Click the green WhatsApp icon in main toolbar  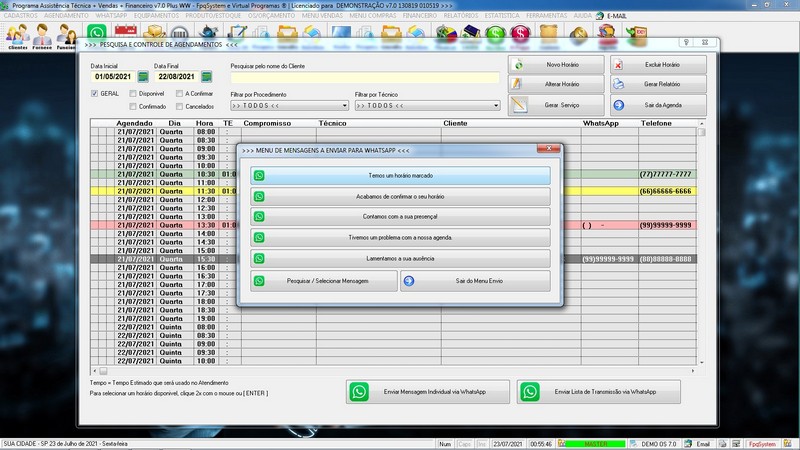pos(96,33)
